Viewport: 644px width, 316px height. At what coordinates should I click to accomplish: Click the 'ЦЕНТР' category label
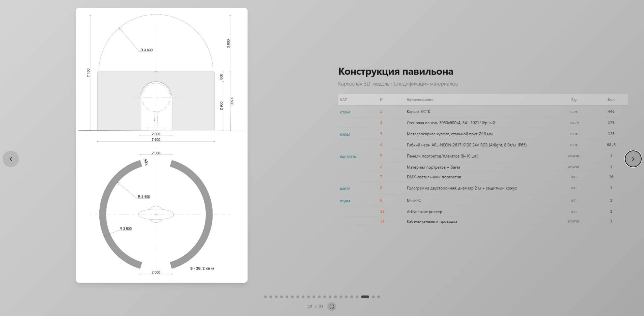pyautogui.click(x=345, y=189)
